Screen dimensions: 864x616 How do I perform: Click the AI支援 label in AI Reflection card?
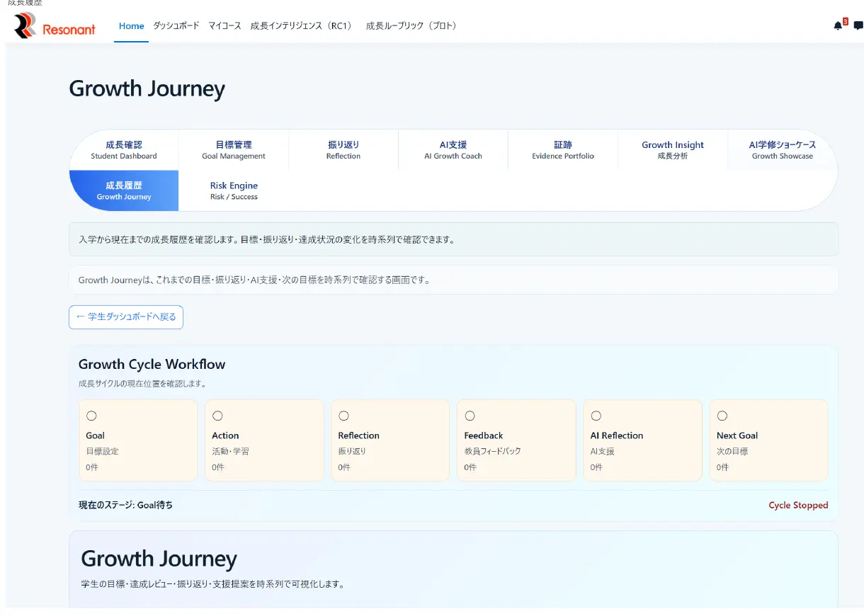tap(603, 451)
